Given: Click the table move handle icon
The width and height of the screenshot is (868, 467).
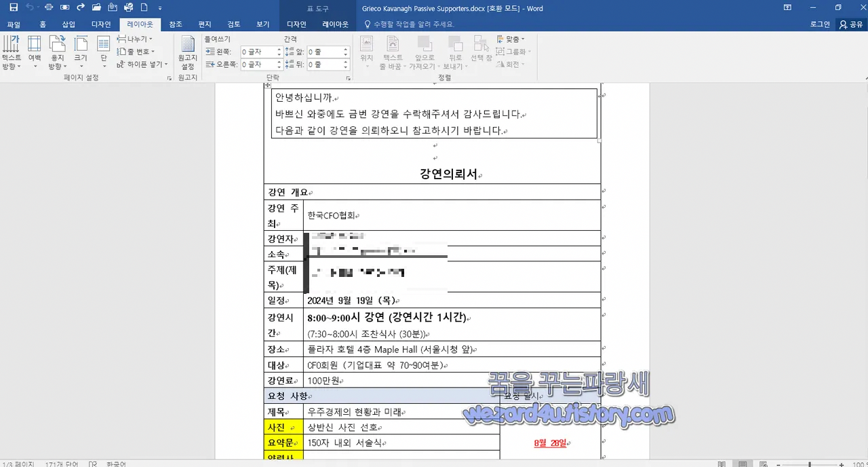Looking at the screenshot, I should [x=268, y=85].
